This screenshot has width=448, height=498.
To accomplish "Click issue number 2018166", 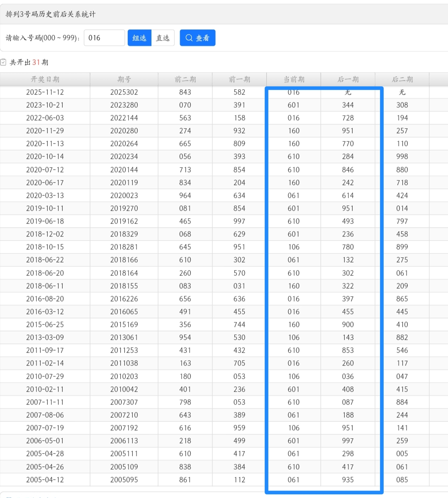I will click(x=124, y=260).
